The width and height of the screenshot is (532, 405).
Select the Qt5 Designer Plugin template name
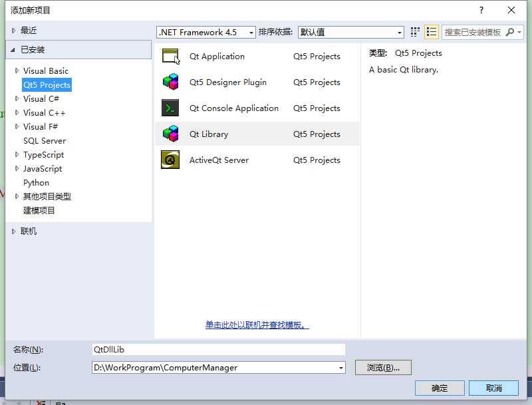click(x=228, y=82)
